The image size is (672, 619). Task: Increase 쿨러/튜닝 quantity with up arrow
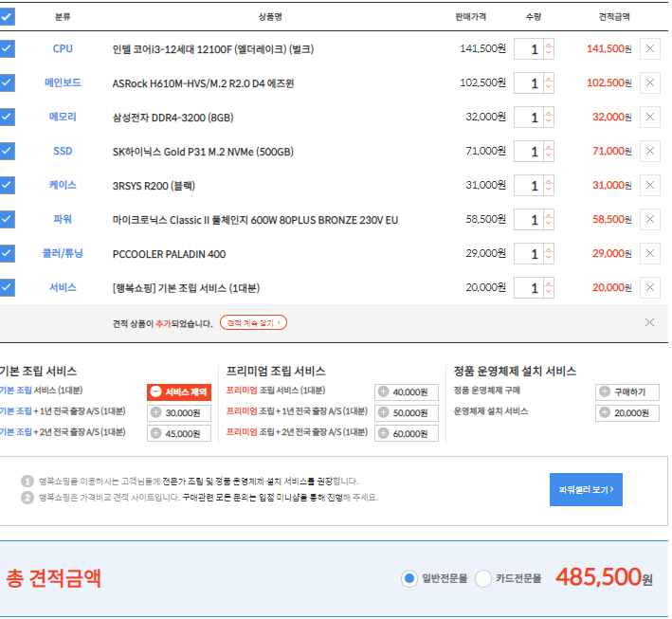[x=549, y=248]
